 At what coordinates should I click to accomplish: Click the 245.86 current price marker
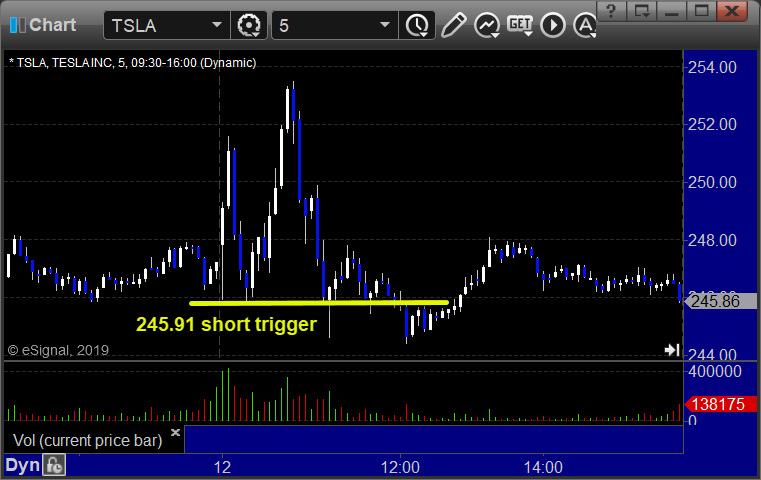720,301
